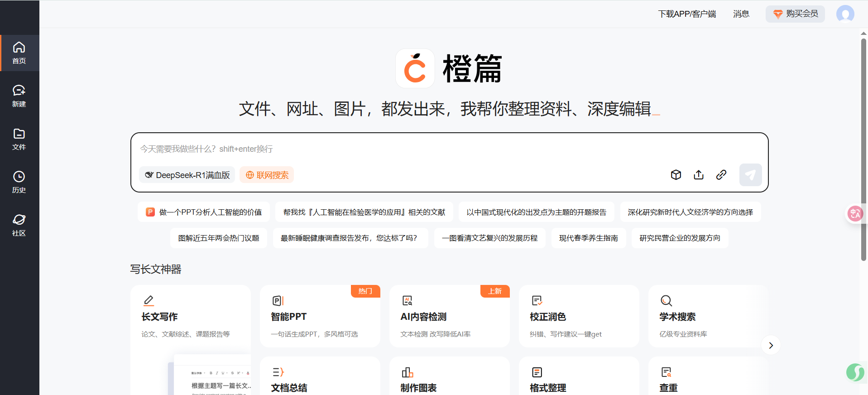The image size is (868, 395).
Task: Click the 查重 icon
Action: point(666,372)
